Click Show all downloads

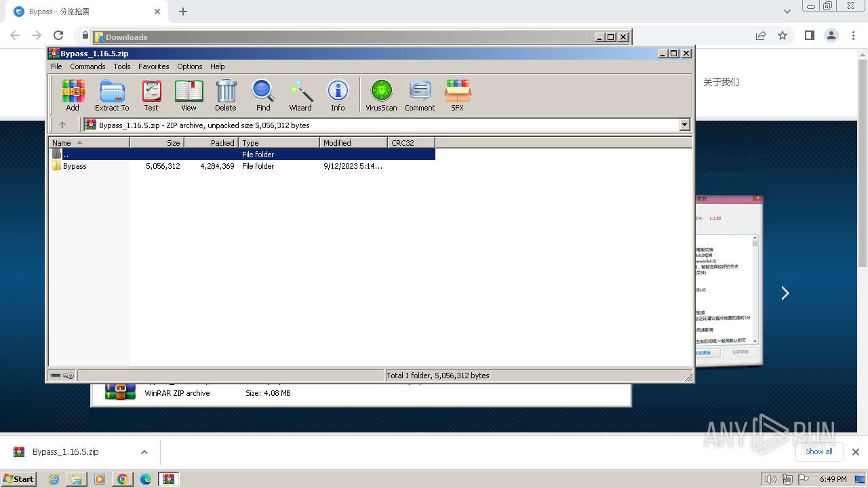click(819, 451)
